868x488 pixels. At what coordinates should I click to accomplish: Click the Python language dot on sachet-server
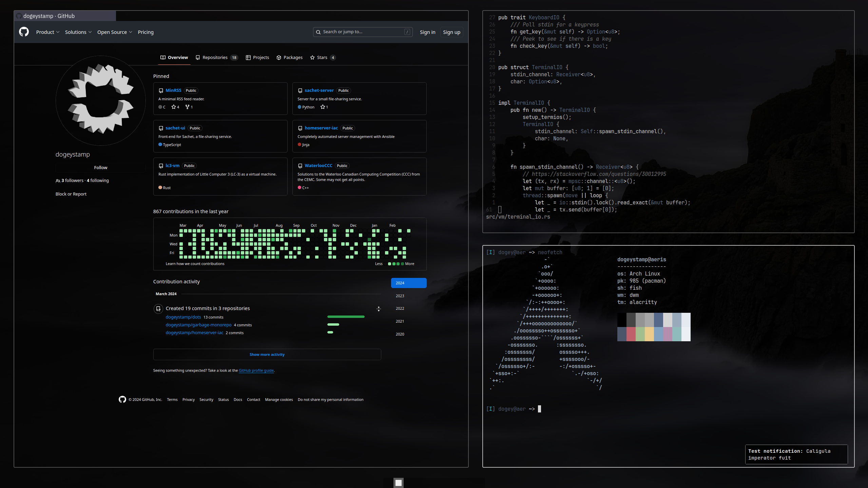tap(300, 107)
